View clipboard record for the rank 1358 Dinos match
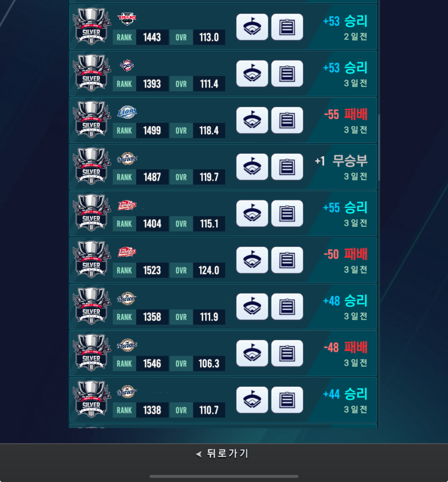The height and width of the screenshot is (482, 448). (x=287, y=307)
